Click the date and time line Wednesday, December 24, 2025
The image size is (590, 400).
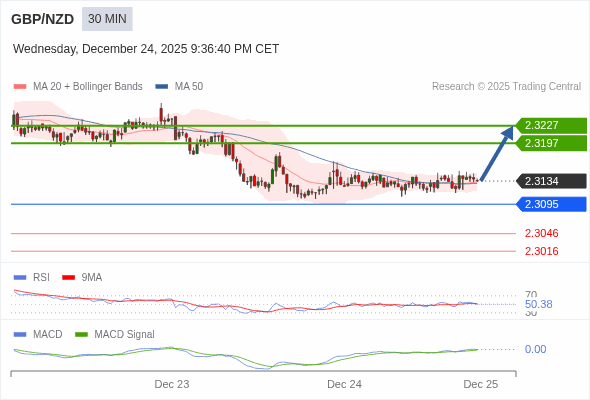click(146, 49)
